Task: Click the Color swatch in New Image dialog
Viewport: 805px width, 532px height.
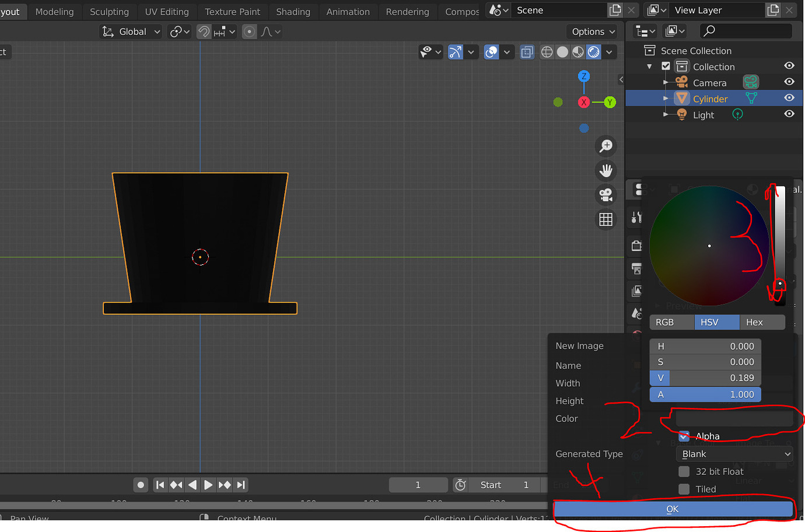Action: click(x=735, y=418)
